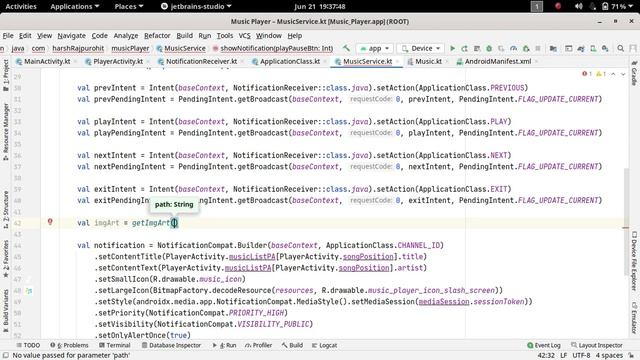Viewport: 640px width, 360px height.
Task: Click the red recording indicator in top bar
Action: (558, 6)
